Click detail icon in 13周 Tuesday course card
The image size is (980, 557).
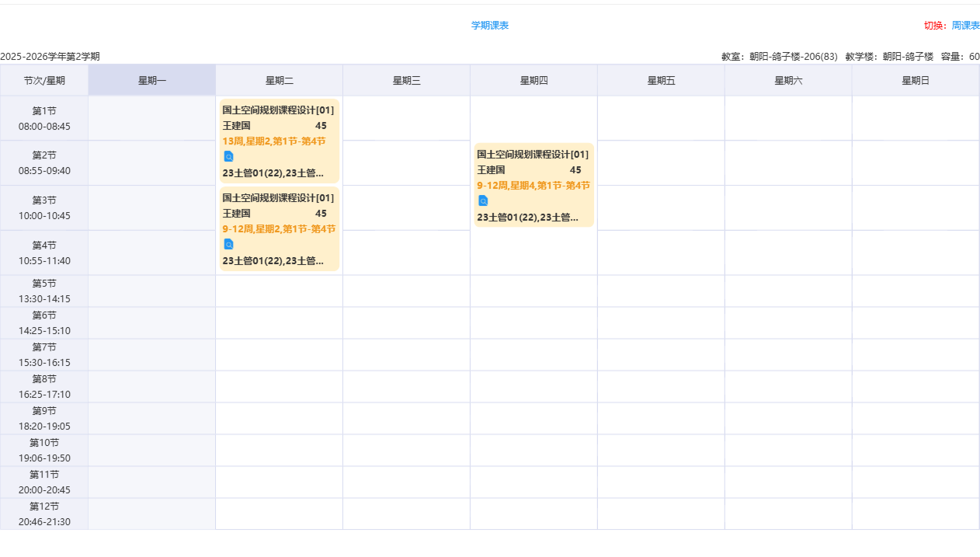pyautogui.click(x=228, y=156)
